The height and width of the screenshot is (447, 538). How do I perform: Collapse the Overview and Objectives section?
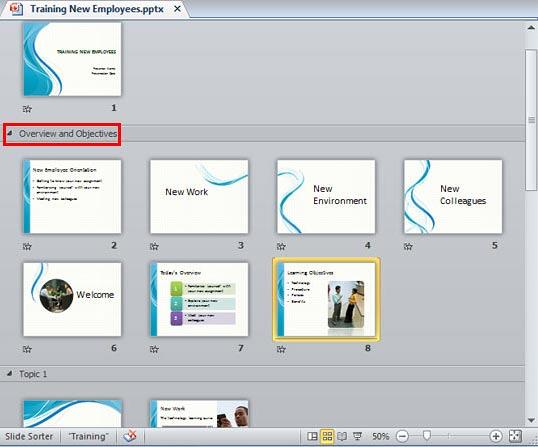(x=10, y=133)
